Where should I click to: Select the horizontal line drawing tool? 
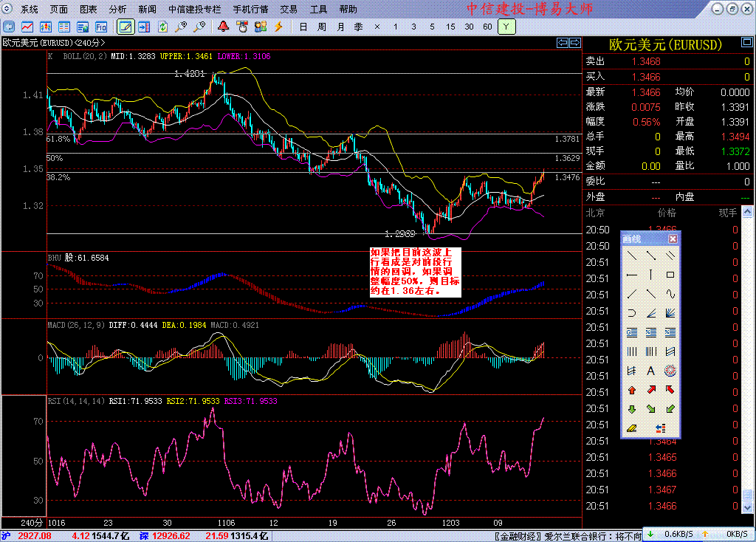click(632, 275)
